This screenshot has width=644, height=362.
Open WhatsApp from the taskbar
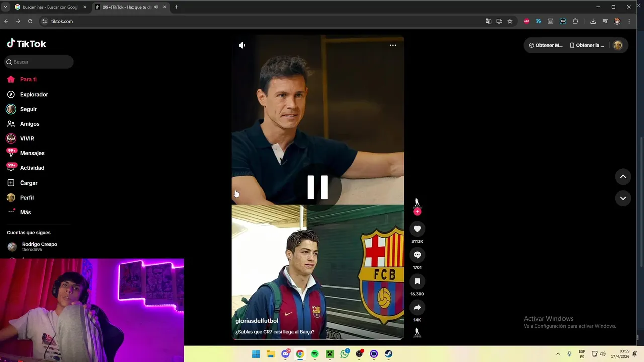coord(345,354)
